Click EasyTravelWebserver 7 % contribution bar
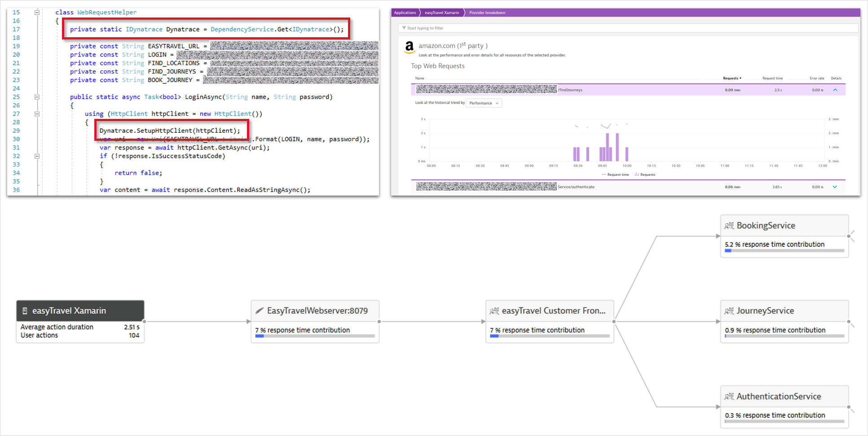Screen dimensions: 868x436 click(315, 336)
